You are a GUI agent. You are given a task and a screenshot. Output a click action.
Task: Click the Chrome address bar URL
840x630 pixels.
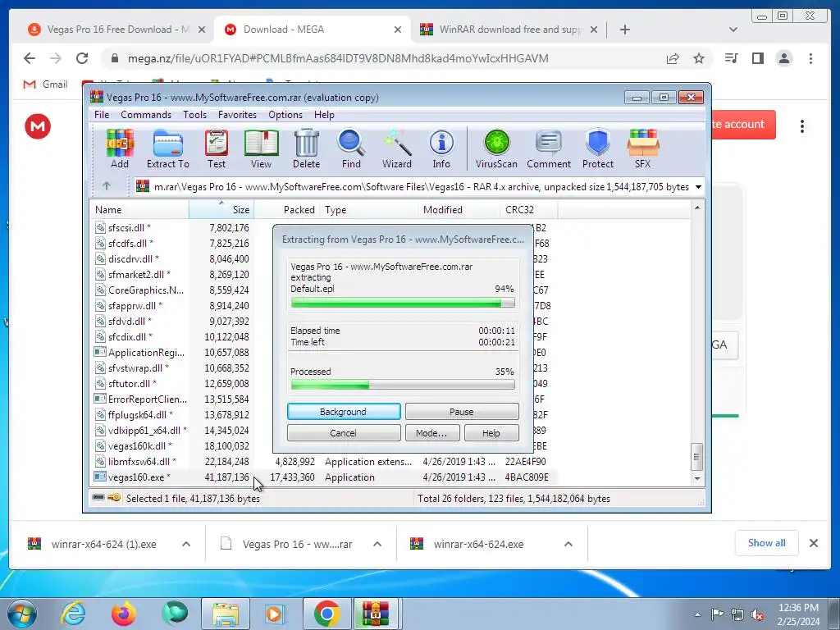pyautogui.click(x=337, y=58)
